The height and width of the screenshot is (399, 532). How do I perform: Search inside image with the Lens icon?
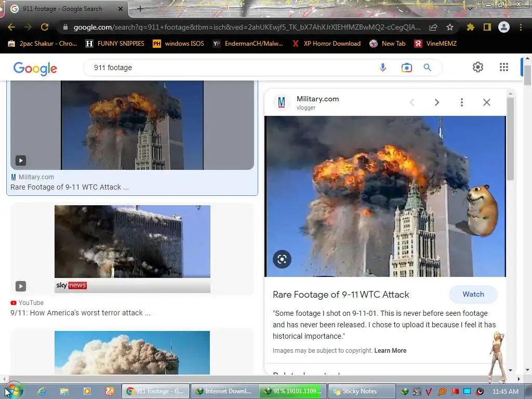point(282,259)
